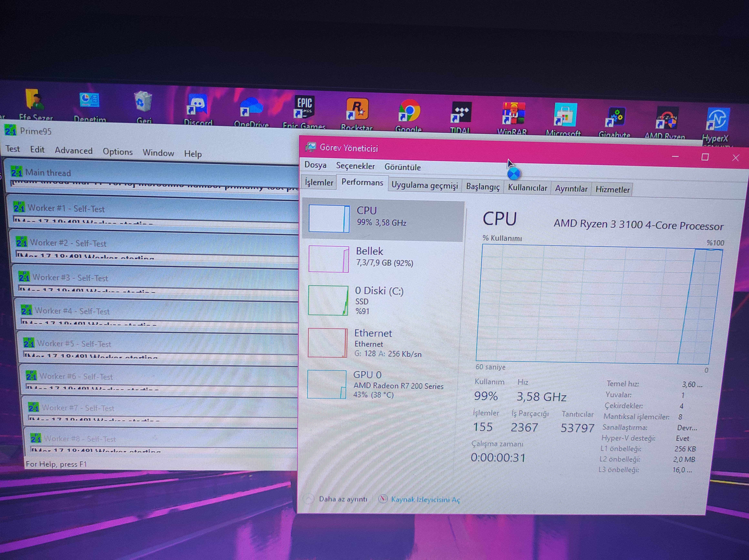Image resolution: width=749 pixels, height=560 pixels.
Task: Switch to the İşlemler tab
Action: pos(319,183)
